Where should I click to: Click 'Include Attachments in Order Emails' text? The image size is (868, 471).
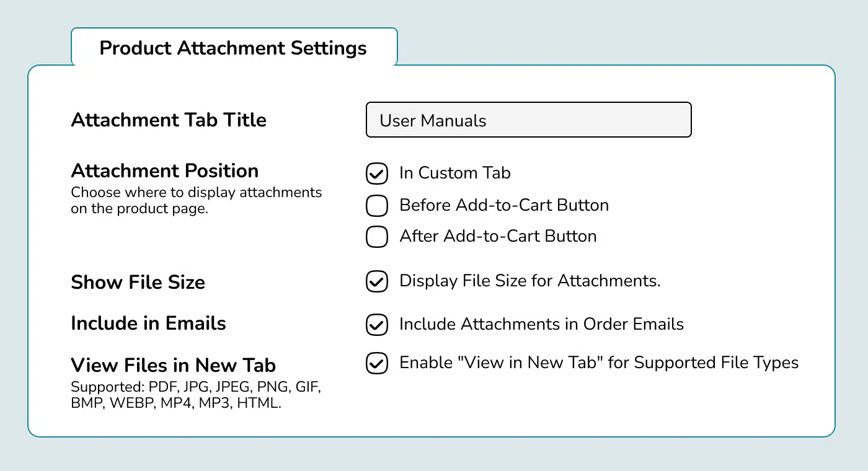click(x=541, y=324)
